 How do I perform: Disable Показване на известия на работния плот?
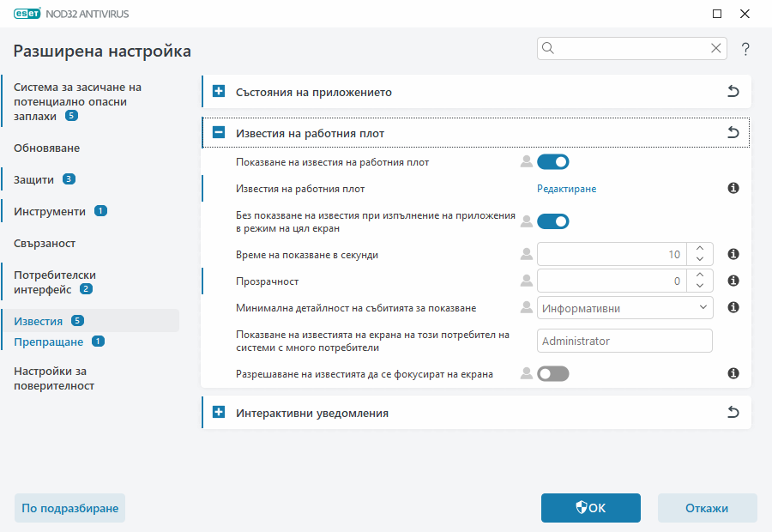[x=553, y=161]
